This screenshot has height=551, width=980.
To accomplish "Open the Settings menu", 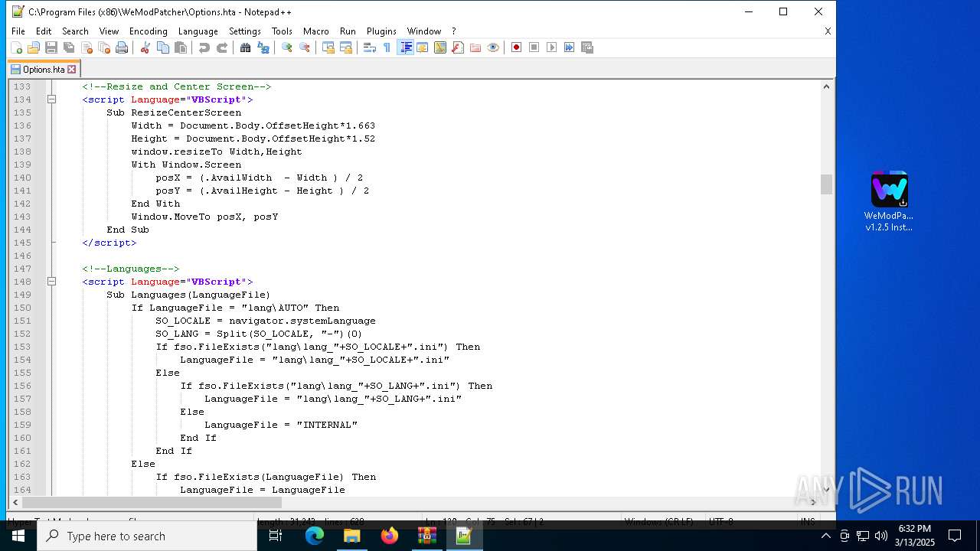I will [x=245, y=31].
